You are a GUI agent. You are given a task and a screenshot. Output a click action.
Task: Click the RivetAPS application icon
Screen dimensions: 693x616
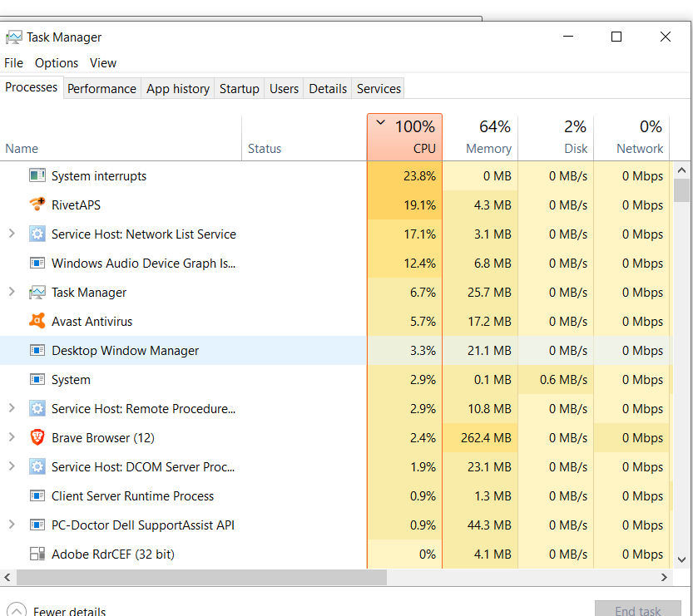coord(37,205)
